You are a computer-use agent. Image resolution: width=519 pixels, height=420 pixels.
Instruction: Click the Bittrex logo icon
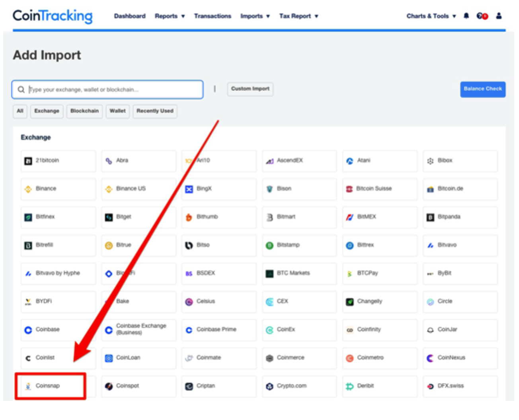click(349, 246)
